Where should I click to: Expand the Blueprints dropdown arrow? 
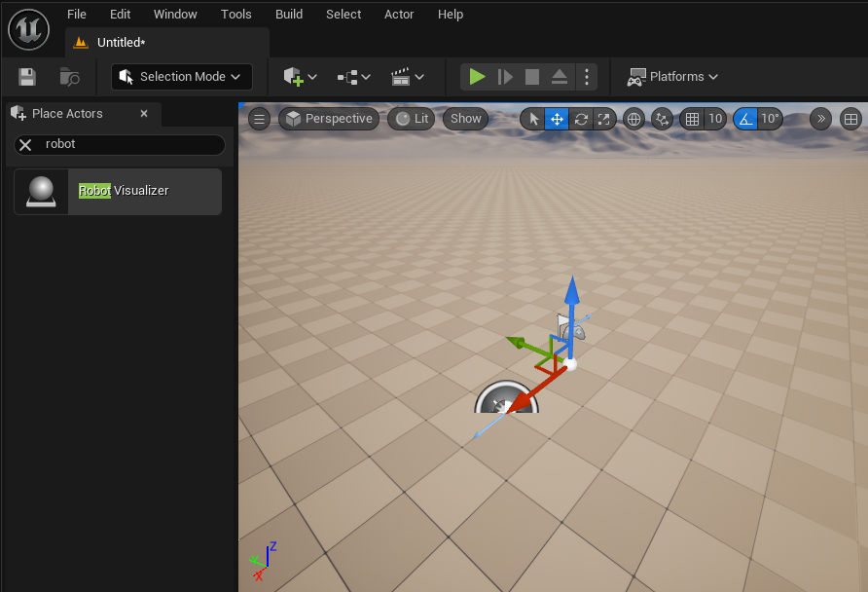coord(366,77)
